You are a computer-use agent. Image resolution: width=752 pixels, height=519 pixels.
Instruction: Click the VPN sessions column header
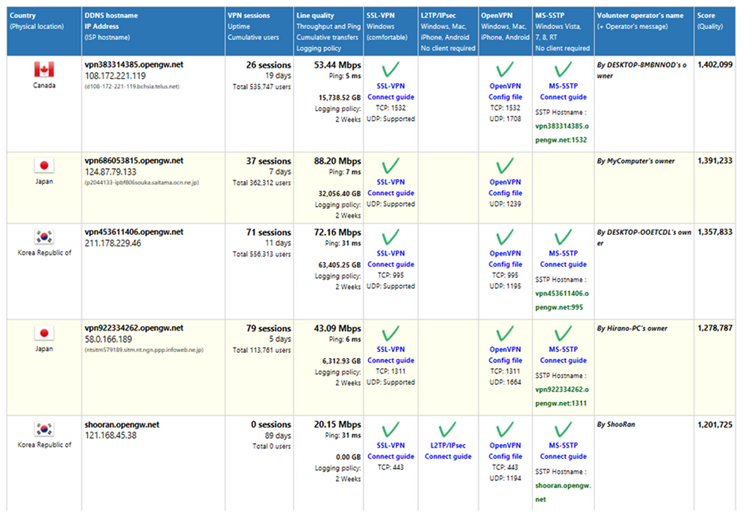click(x=259, y=31)
